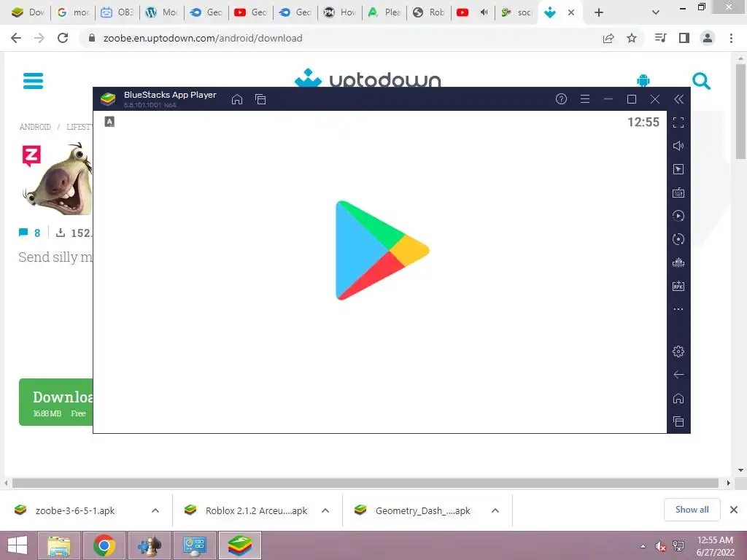Viewport: 747px width, 560px height.
Task: Open BlueStacks hamburger menu
Action: click(584, 98)
